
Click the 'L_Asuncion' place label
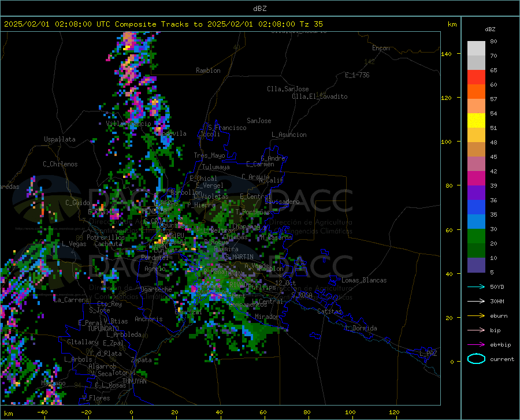289,135
